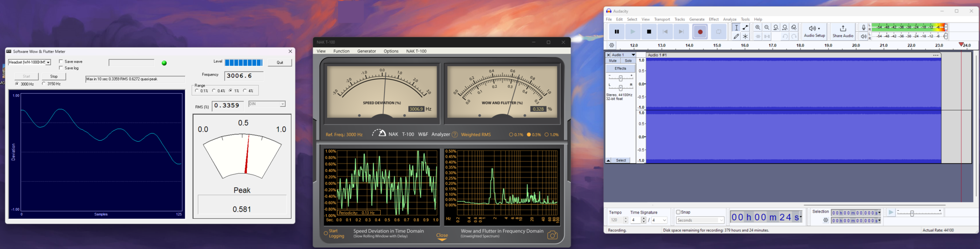980x249 pixels.
Task: Click Stop in Wow & Flutter Meter
Action: 54,76
